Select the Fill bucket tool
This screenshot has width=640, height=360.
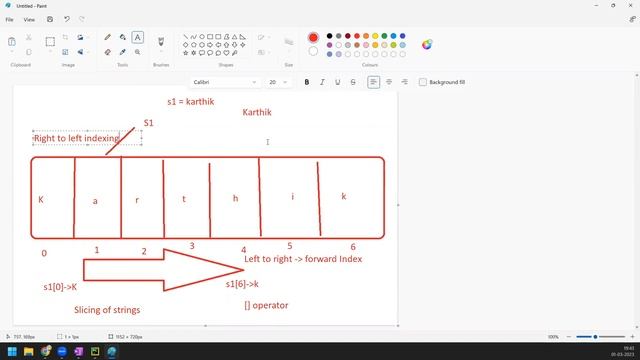(122, 37)
